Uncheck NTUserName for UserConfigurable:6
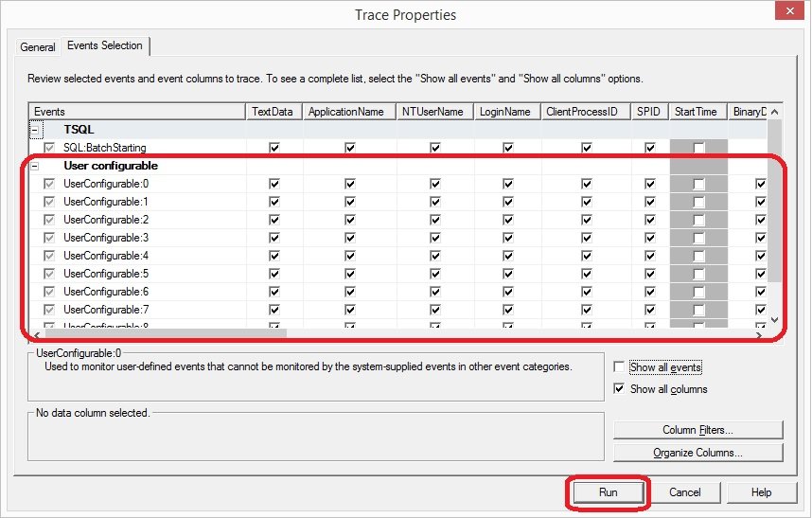The image size is (812, 518). tap(435, 292)
